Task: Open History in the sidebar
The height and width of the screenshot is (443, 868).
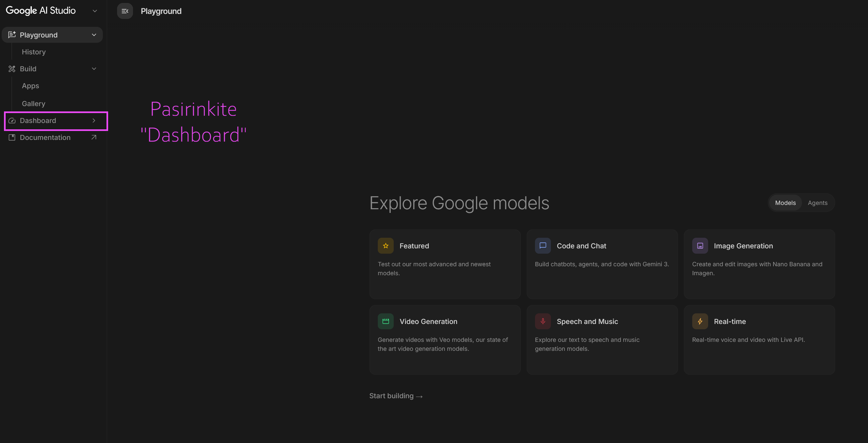Action: click(34, 52)
